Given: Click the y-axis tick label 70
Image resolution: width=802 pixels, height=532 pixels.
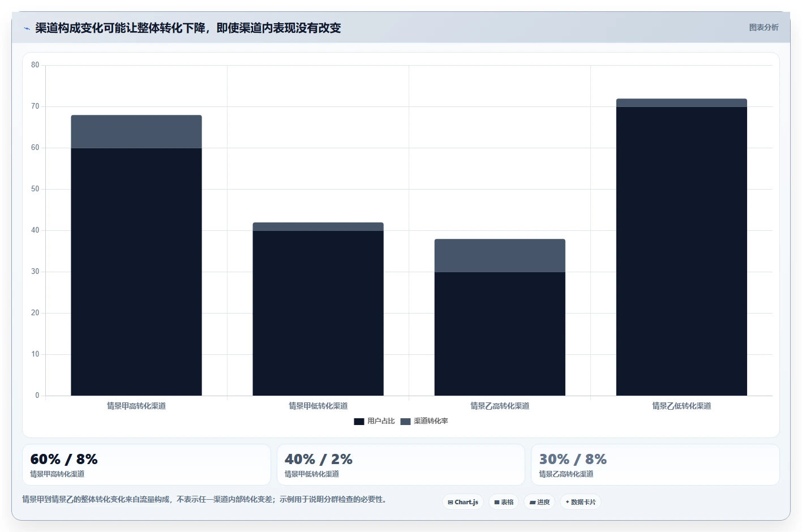Looking at the screenshot, I should (35, 106).
